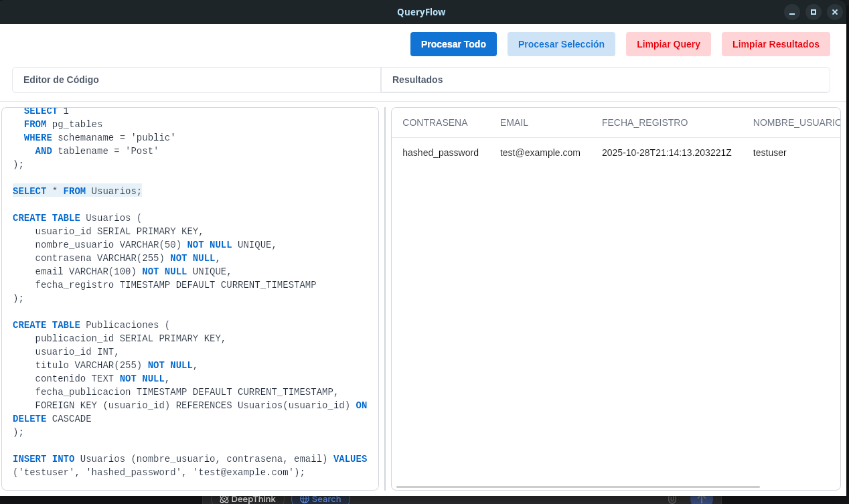
Task: Click the FROM pg_tables code line
Action: tap(64, 124)
